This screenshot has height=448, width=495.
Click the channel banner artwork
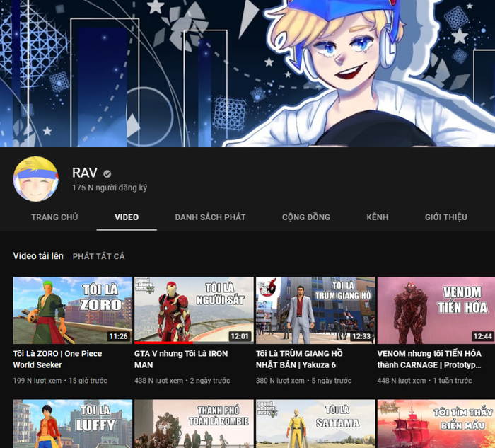click(248, 74)
